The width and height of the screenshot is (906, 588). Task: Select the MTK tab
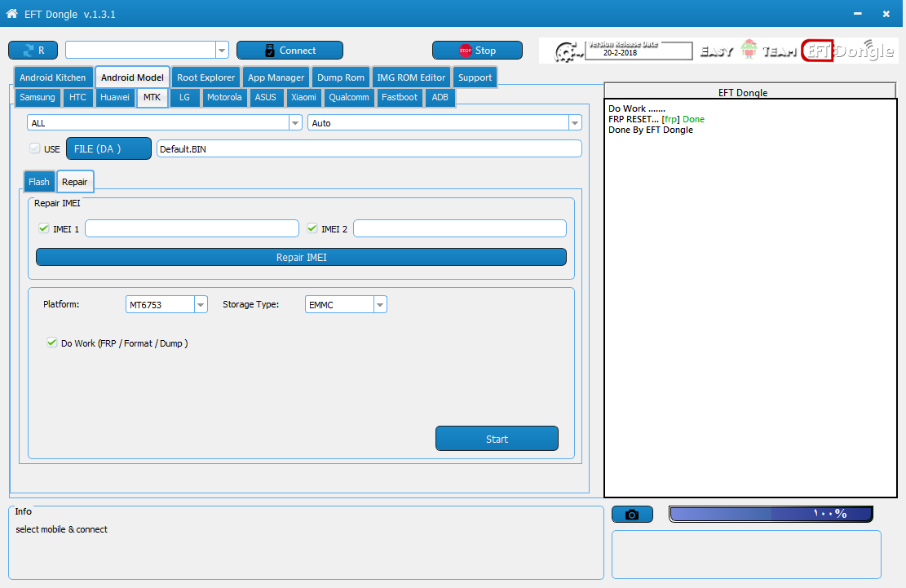point(152,97)
